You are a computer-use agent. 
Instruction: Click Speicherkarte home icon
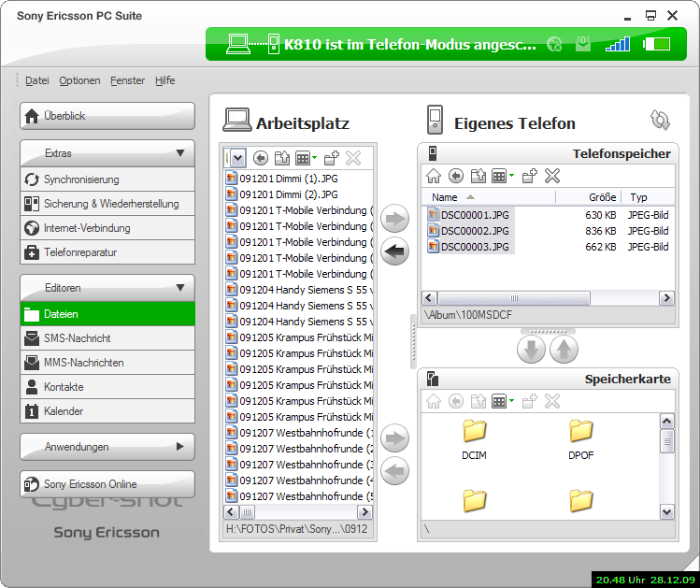click(434, 401)
